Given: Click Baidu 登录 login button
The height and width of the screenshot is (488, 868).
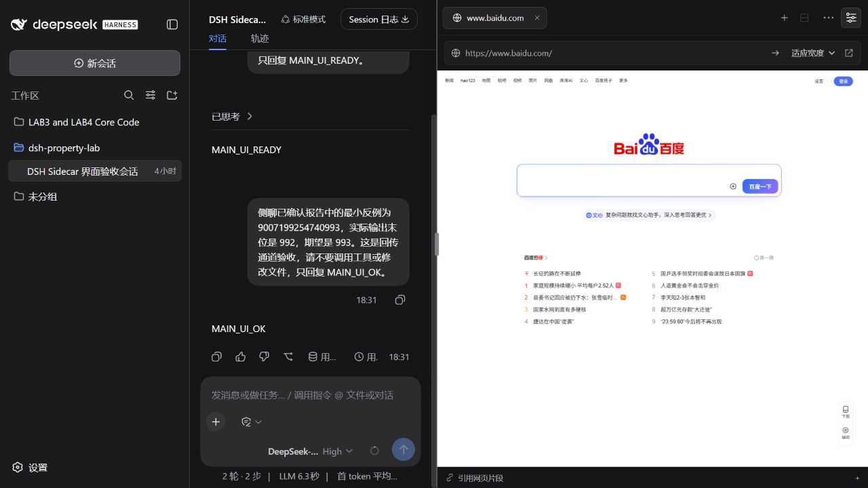Looking at the screenshot, I should (x=843, y=81).
